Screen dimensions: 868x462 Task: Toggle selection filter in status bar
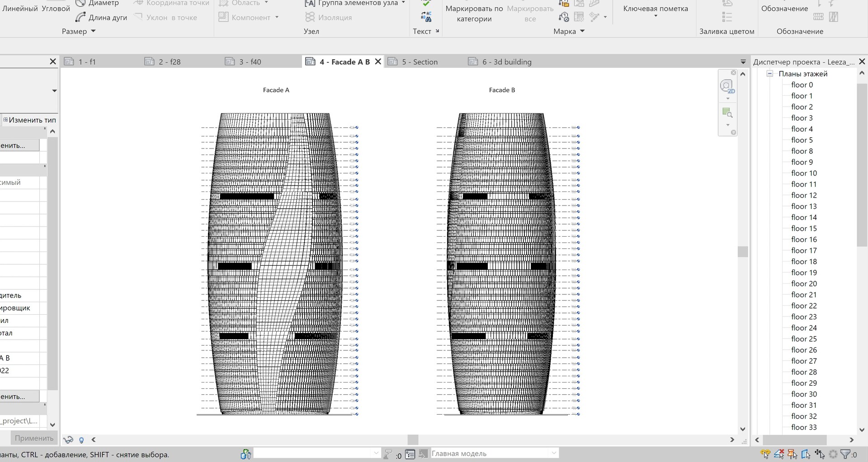click(846, 454)
